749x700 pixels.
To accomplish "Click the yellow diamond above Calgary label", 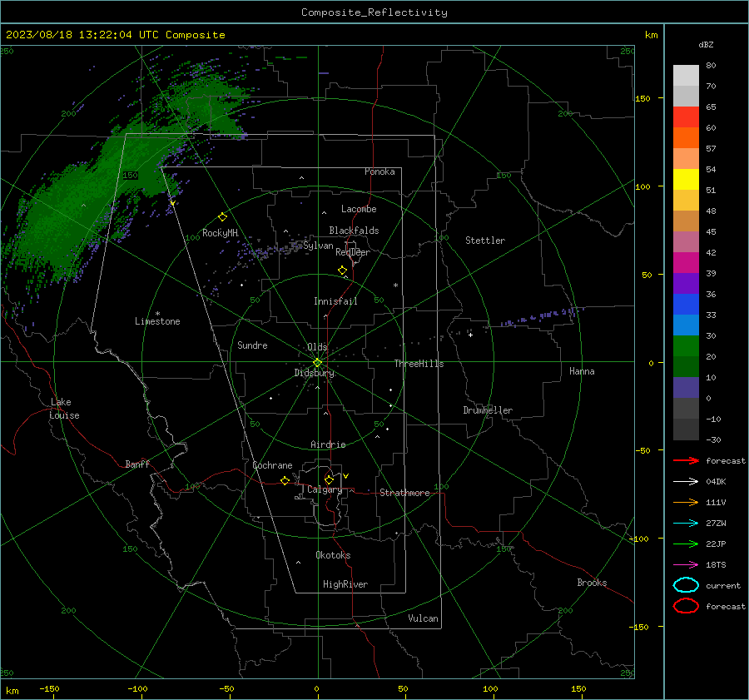I will [x=329, y=479].
